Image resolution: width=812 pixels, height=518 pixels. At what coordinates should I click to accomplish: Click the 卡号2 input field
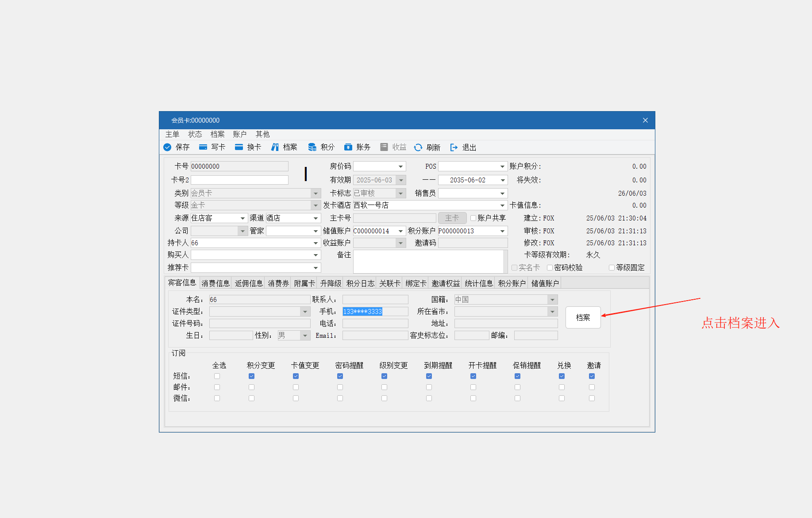239,180
